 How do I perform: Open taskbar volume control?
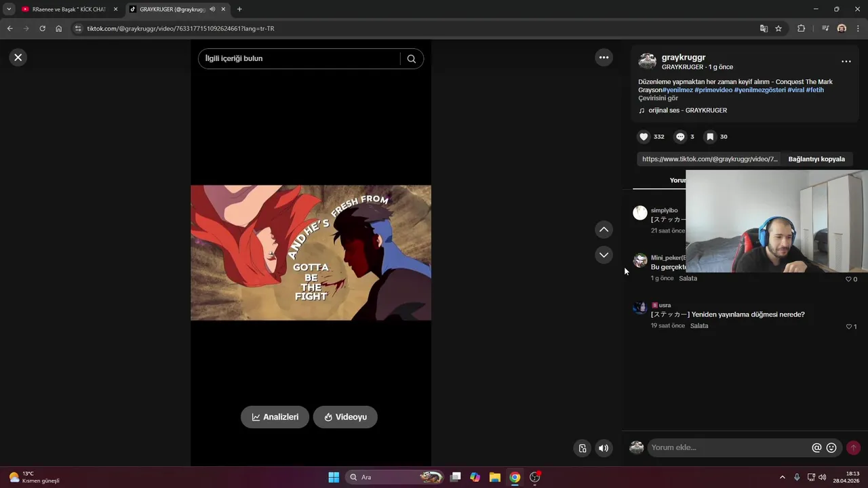[x=823, y=477]
